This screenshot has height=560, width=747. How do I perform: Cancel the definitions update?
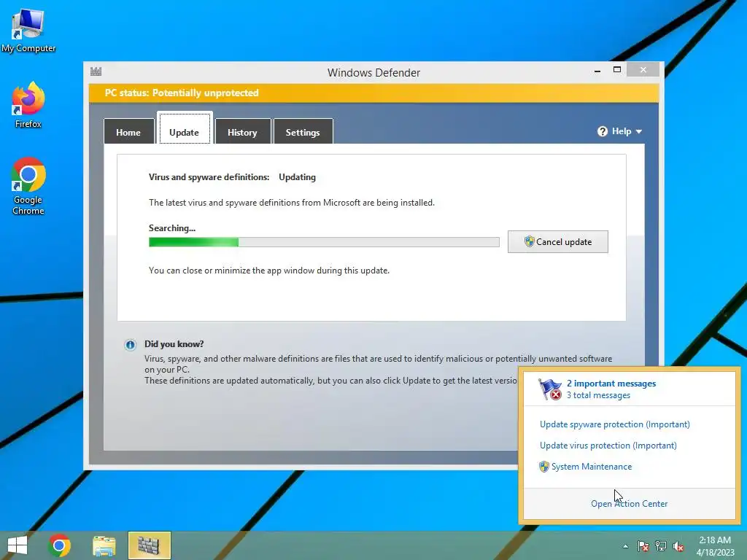(x=557, y=242)
